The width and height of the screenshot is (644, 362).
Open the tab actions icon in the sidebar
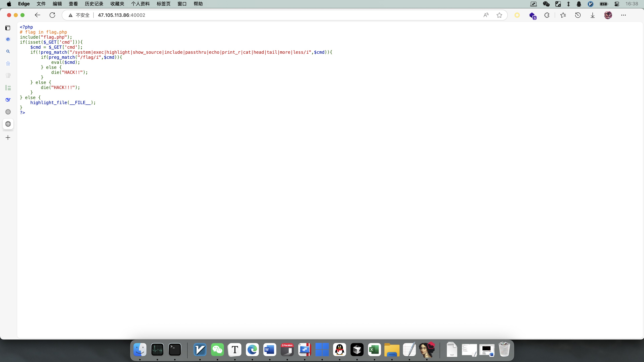click(x=8, y=28)
